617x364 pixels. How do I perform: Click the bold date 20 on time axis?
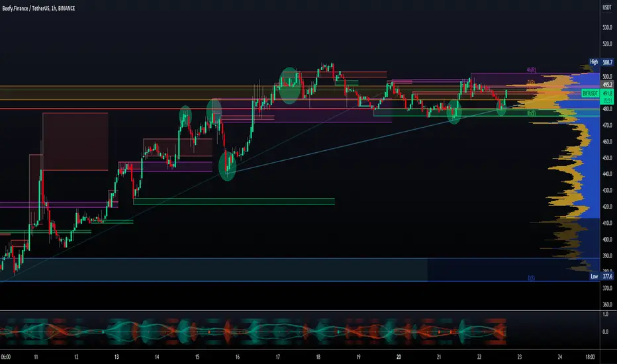pyautogui.click(x=399, y=357)
